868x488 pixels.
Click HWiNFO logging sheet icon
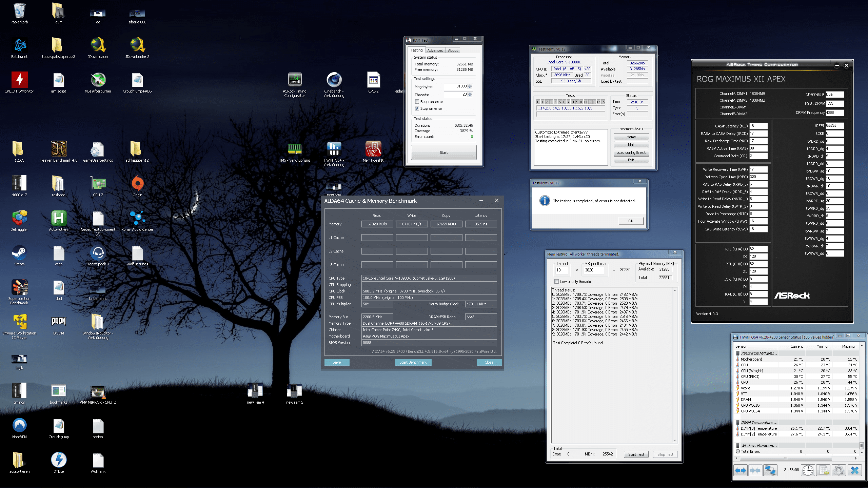(823, 470)
